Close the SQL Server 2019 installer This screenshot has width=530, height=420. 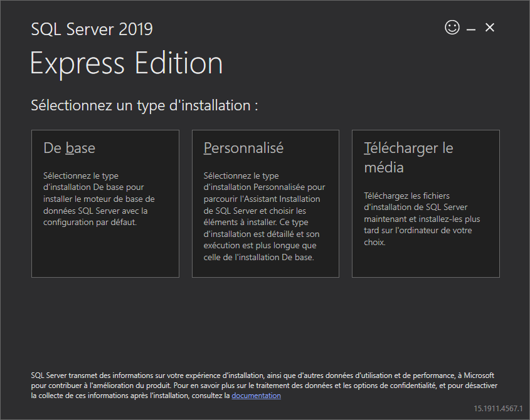coord(490,28)
